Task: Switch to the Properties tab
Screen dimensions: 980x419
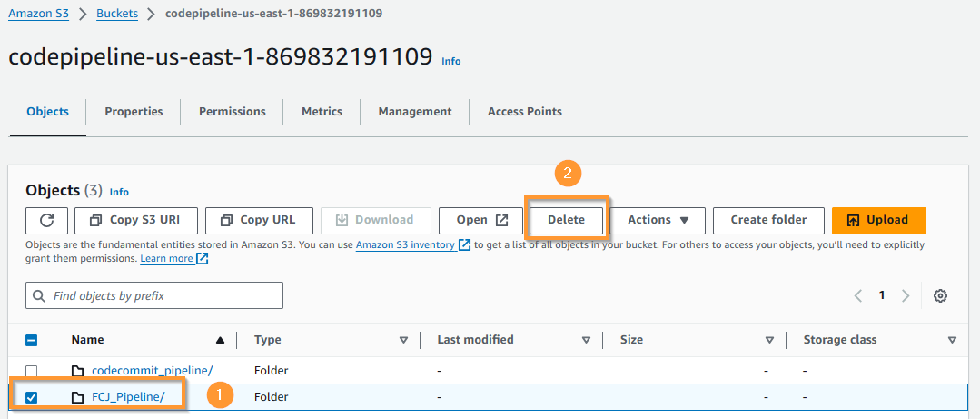Action: [134, 111]
